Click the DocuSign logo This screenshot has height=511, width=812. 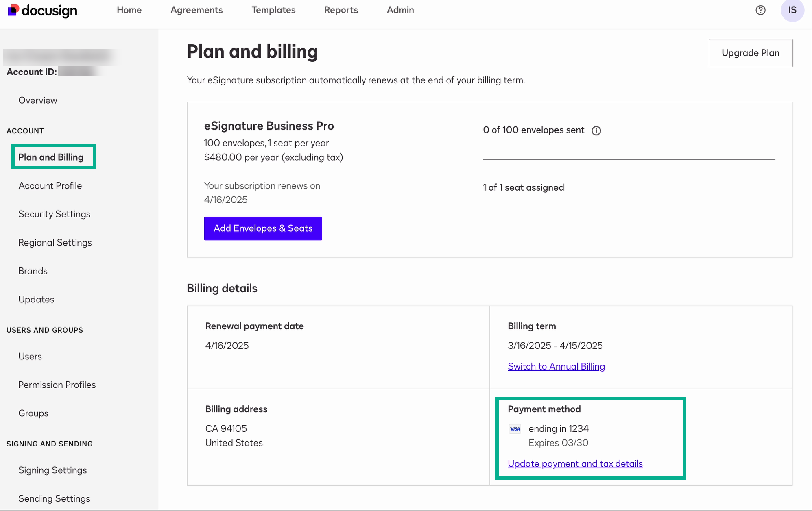42,10
